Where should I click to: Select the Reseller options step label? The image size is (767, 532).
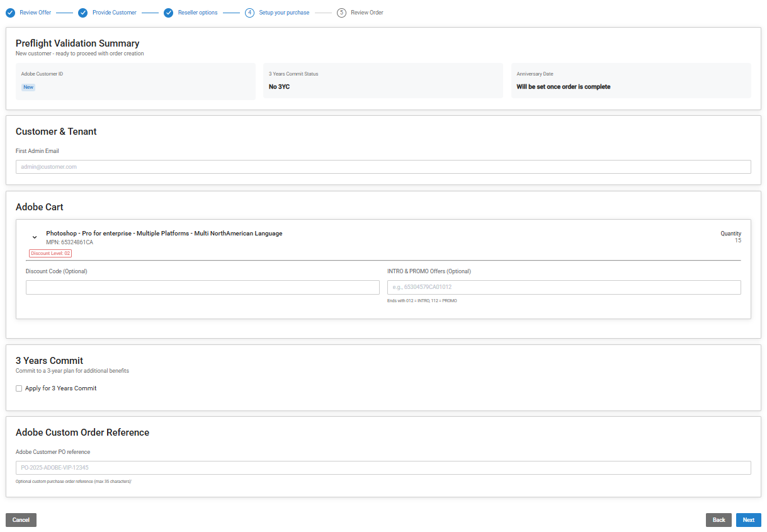pos(198,13)
